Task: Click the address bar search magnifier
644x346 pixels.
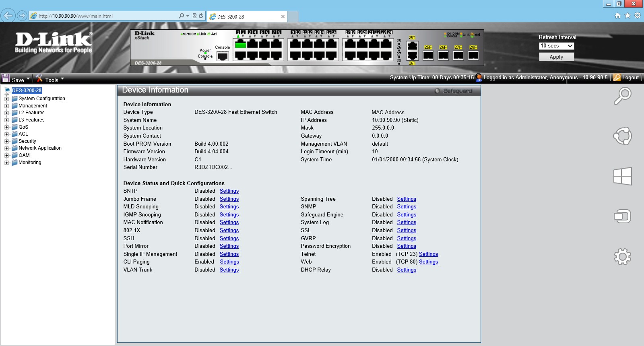Action: 181,16
